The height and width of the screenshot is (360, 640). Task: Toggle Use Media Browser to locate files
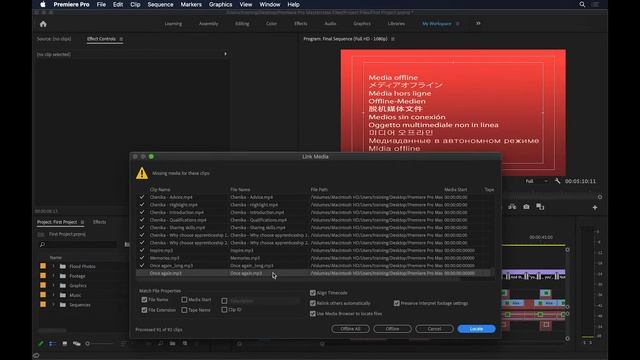313,313
